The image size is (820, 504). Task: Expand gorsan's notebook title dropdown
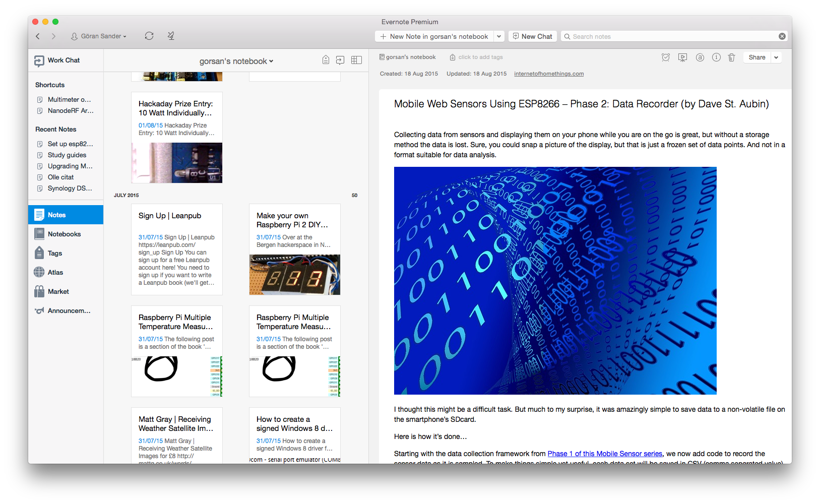point(236,61)
